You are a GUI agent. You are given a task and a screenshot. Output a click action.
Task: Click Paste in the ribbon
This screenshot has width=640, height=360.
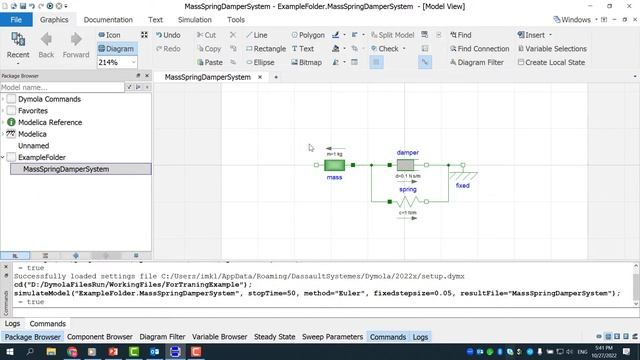point(210,62)
